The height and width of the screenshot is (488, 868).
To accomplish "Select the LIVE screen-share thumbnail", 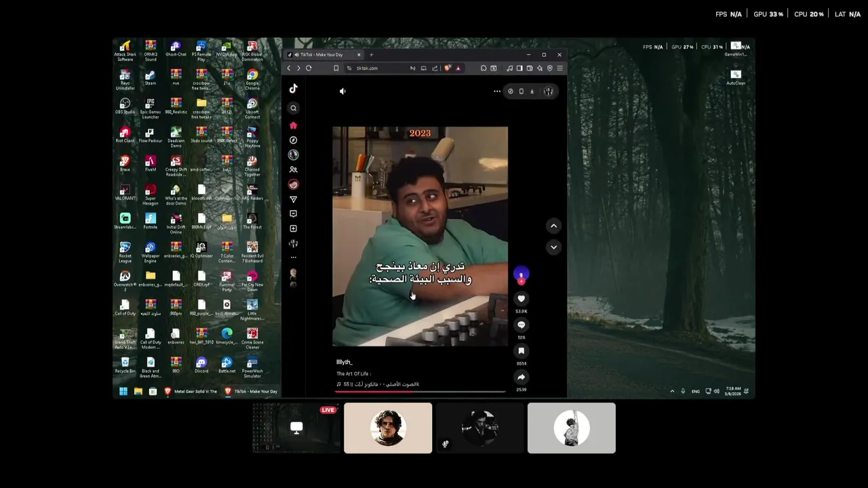I will click(x=296, y=428).
